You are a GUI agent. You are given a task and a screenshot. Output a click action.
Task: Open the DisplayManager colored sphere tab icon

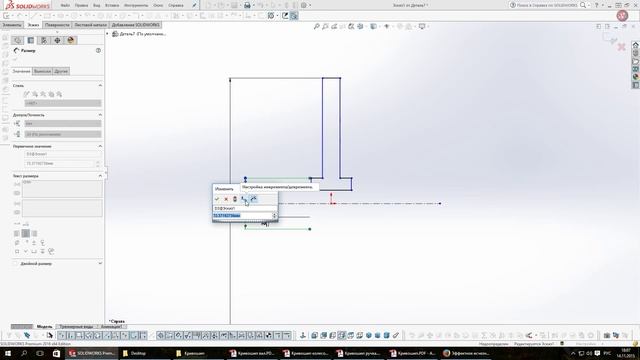[71, 40]
